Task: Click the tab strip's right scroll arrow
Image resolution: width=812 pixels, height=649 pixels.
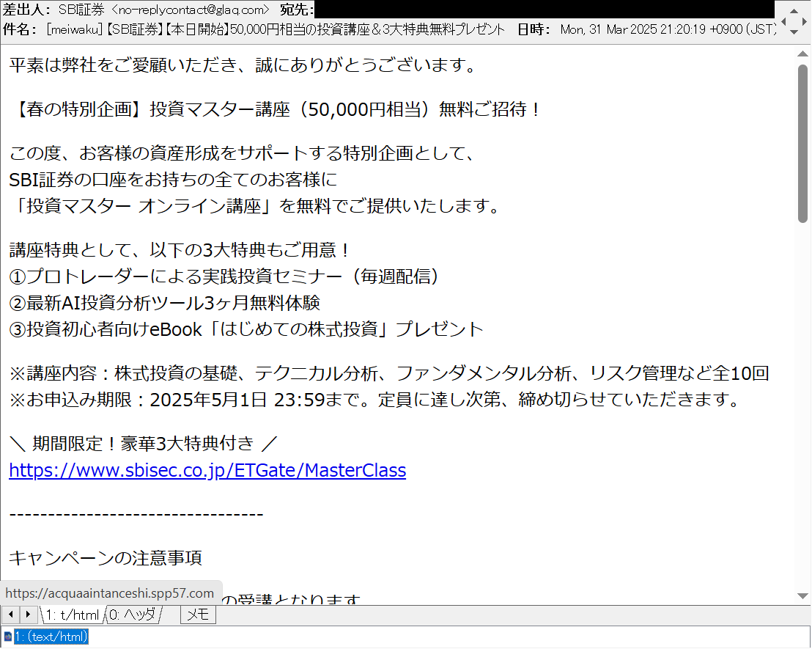Action: coord(27,615)
